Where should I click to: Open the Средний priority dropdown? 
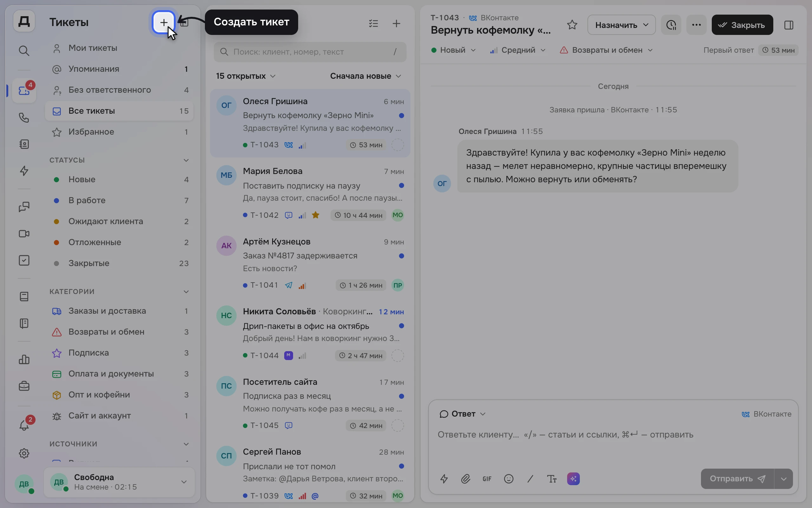point(518,50)
